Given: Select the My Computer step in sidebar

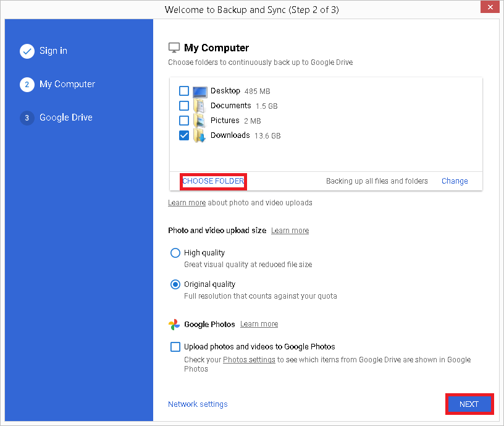Looking at the screenshot, I should click(68, 84).
